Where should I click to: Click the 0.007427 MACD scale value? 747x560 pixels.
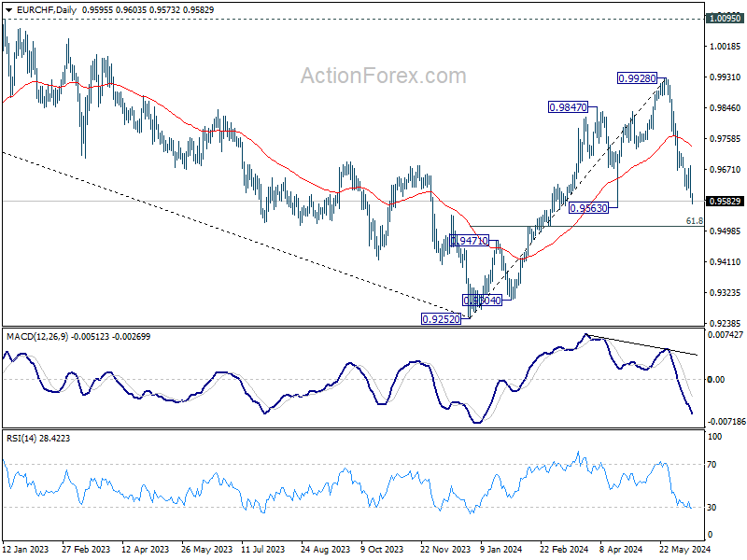tap(726, 335)
